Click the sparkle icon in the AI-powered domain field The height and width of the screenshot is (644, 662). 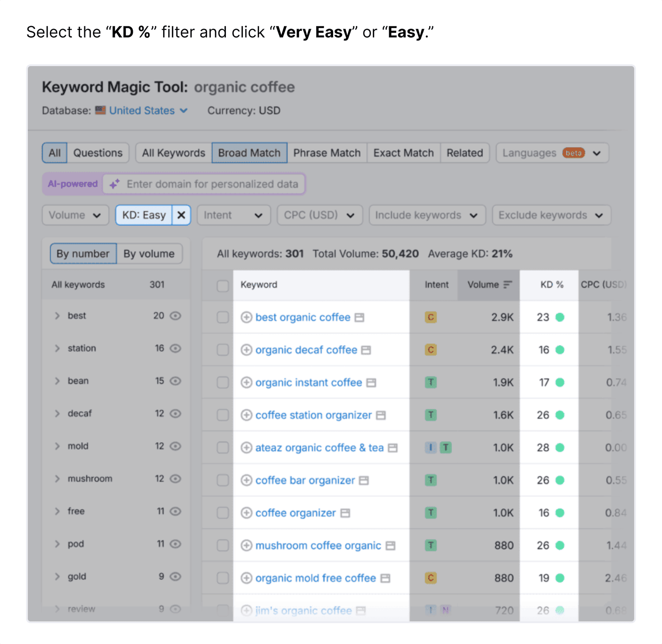(115, 184)
